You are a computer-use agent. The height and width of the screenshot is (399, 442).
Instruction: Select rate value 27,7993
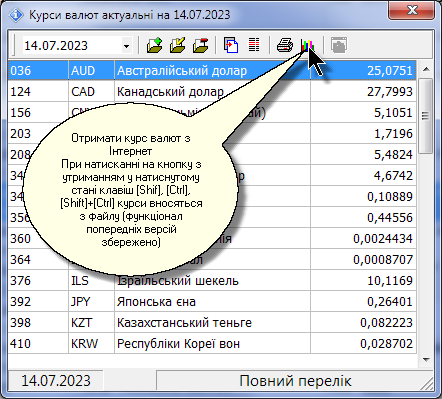click(363, 91)
